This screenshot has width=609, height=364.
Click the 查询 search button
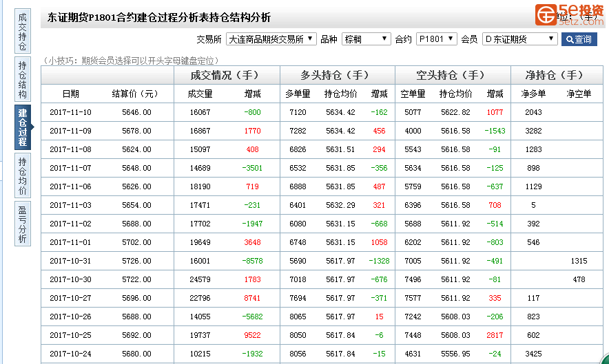[579, 39]
